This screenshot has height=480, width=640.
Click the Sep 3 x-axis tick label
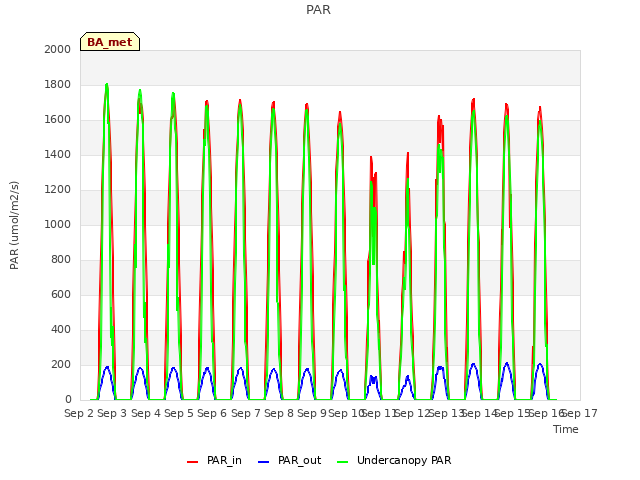pos(112,413)
